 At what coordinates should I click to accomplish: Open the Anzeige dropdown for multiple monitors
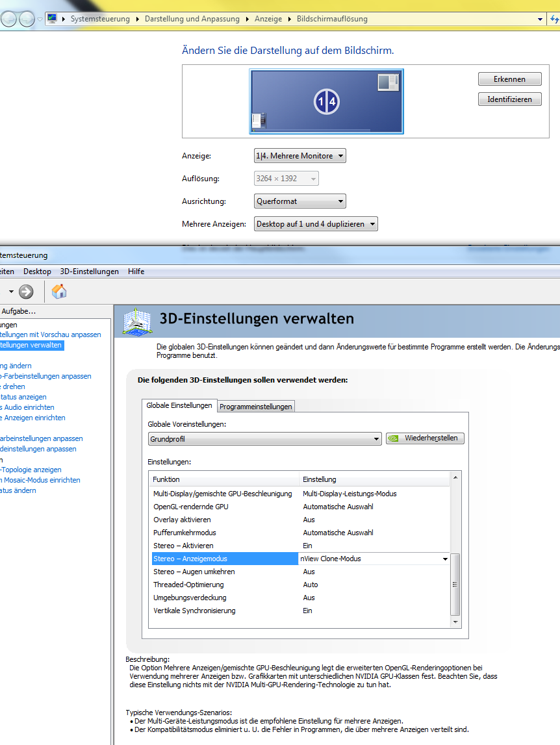299,156
